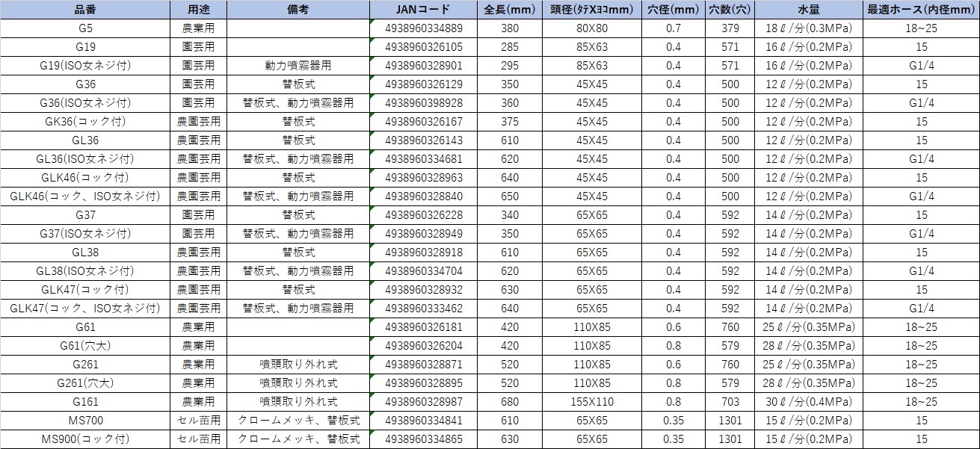Select water volume 30ℓ/分(0.4MPa) cell
The image size is (980, 449).
(x=808, y=402)
